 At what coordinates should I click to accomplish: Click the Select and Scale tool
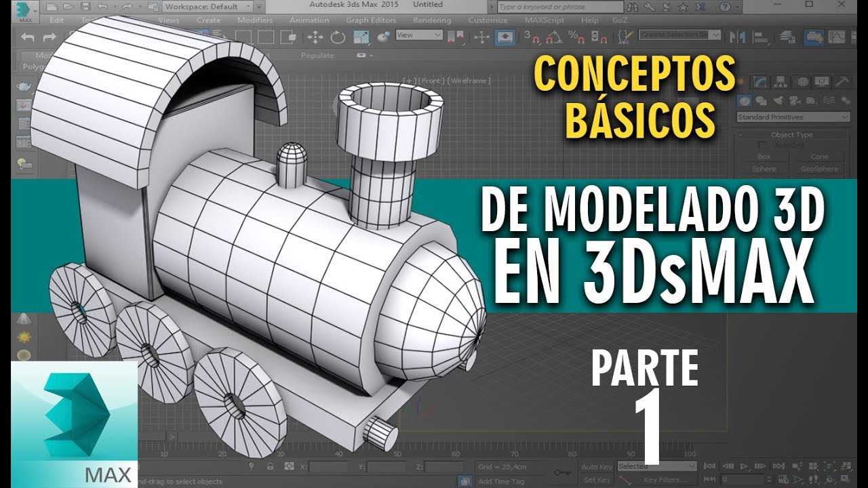click(361, 37)
